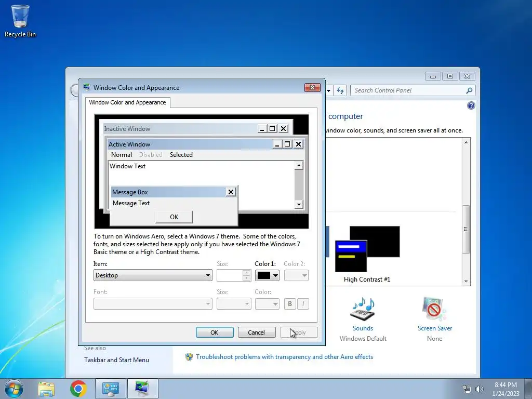Select the Personalization taskbar button
This screenshot has height=399, width=532.
[142, 389]
